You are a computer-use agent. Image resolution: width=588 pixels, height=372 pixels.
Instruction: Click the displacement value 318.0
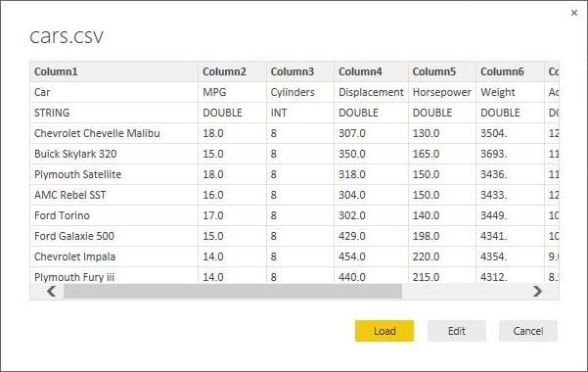(x=371, y=174)
